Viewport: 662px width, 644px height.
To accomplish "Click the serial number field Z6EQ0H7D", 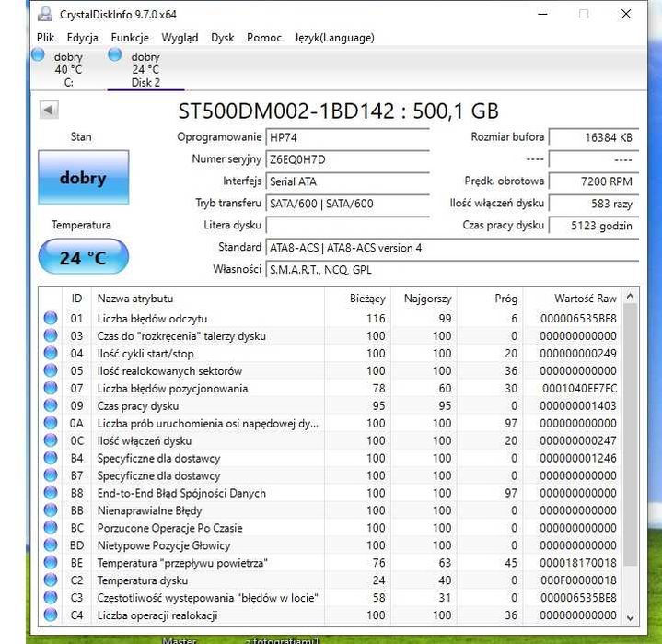I will pos(348,159).
